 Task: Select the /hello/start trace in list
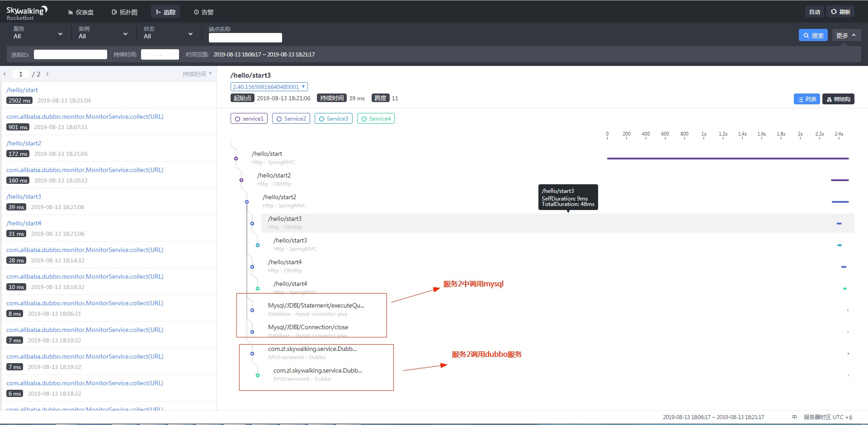[109, 95]
